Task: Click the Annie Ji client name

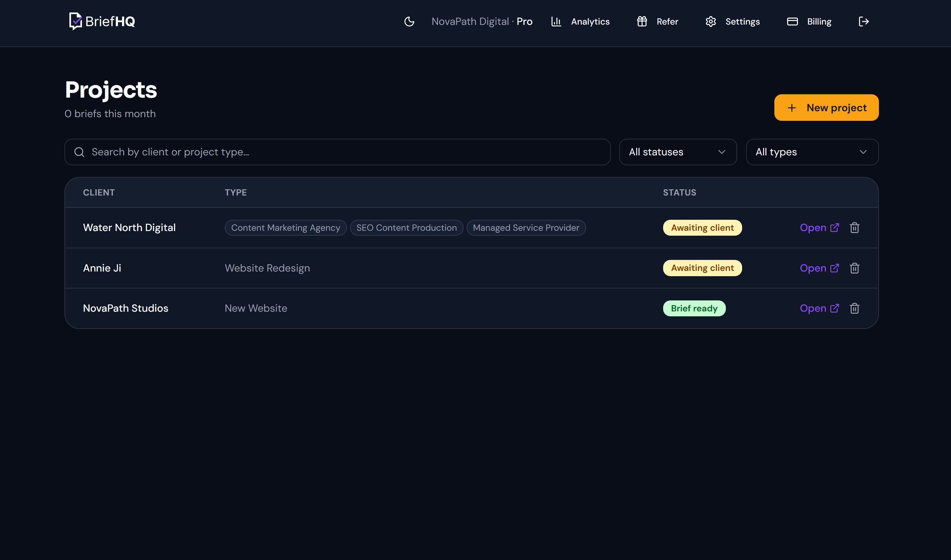Action: point(102,268)
